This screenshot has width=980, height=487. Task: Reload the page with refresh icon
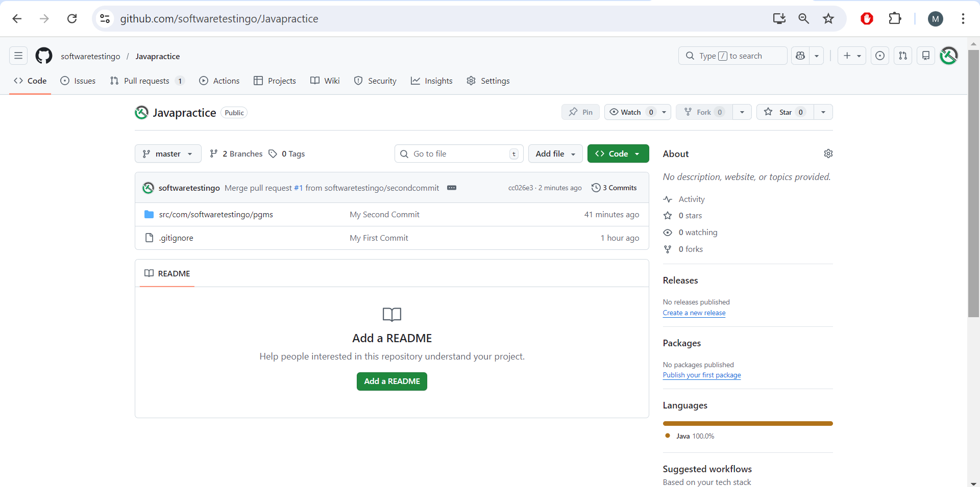[72, 19]
